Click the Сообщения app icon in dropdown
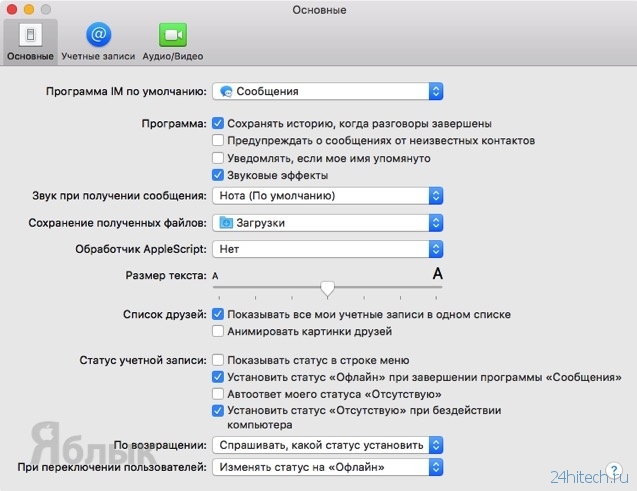 [226, 91]
